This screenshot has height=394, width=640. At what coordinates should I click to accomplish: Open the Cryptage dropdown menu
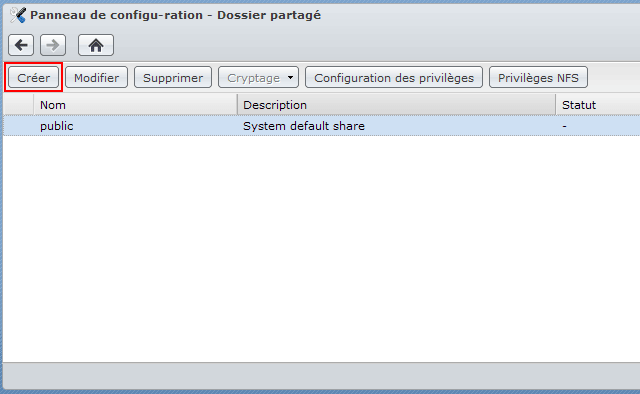[x=258, y=78]
